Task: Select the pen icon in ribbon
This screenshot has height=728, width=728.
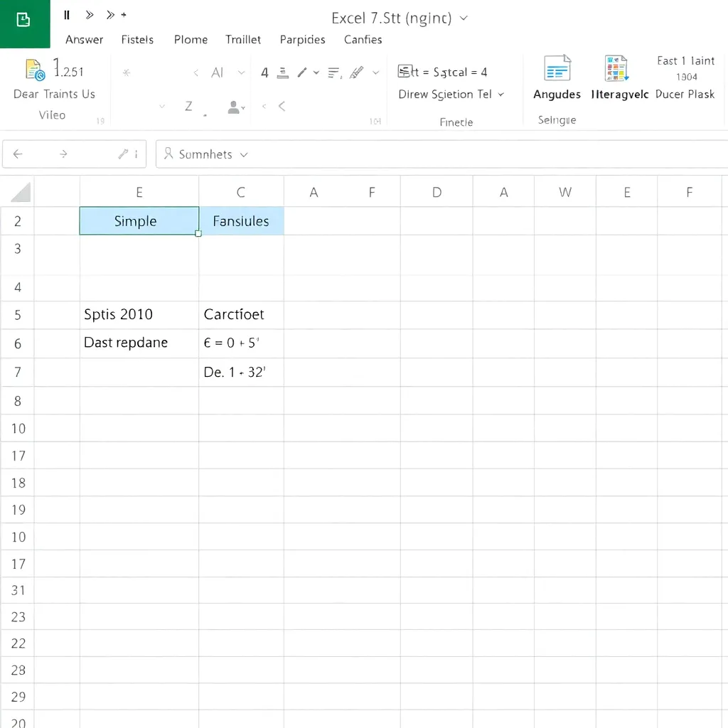Action: click(302, 72)
